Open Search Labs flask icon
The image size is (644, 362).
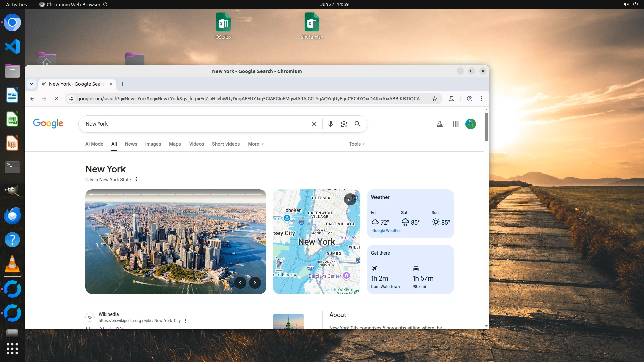click(x=439, y=124)
